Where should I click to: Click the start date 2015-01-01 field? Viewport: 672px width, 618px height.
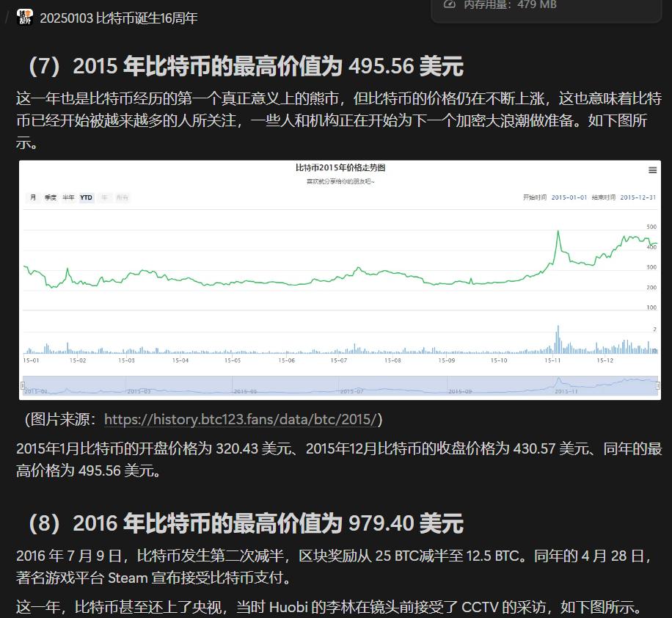569,197
